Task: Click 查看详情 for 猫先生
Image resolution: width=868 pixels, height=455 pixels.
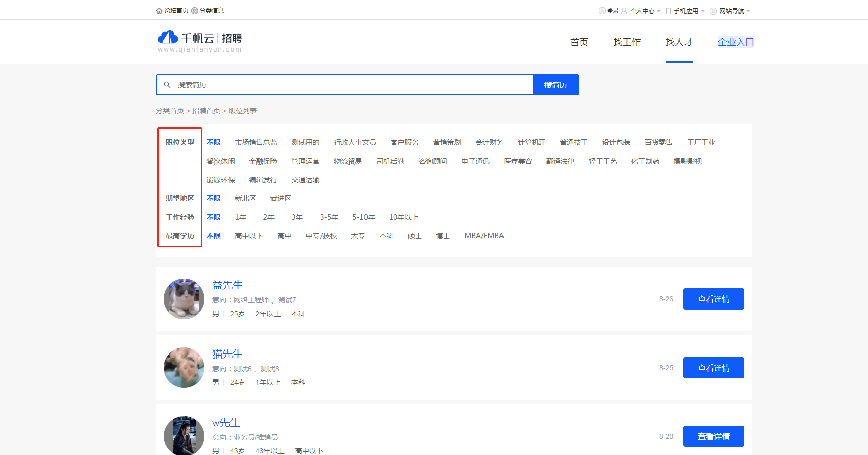Action: [714, 368]
